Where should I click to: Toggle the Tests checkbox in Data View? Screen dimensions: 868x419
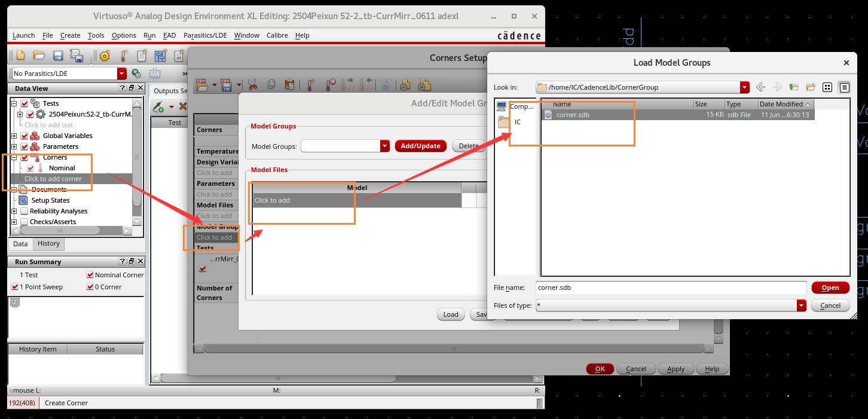(25, 103)
